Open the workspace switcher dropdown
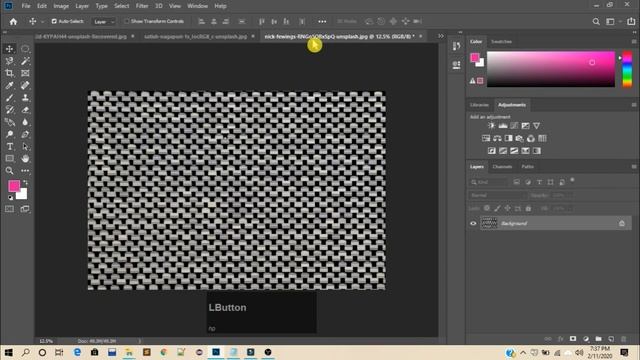 tap(613, 22)
